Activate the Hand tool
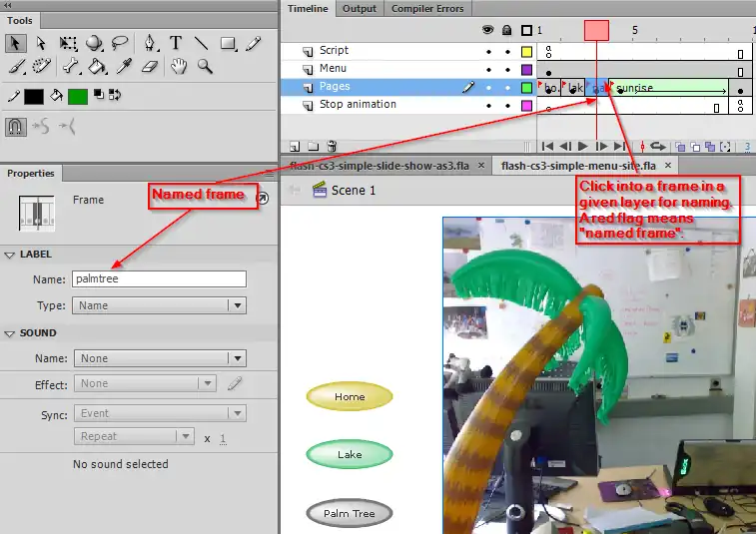The image size is (756, 534). pos(179,67)
